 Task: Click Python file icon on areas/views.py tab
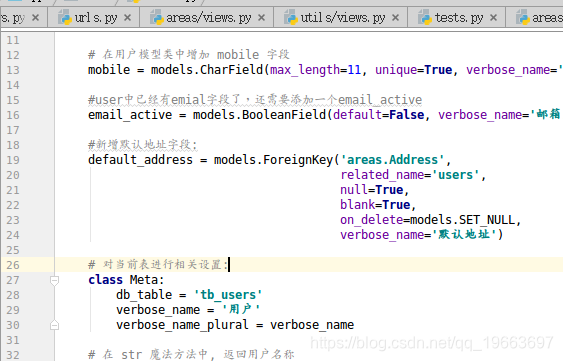tap(157, 18)
